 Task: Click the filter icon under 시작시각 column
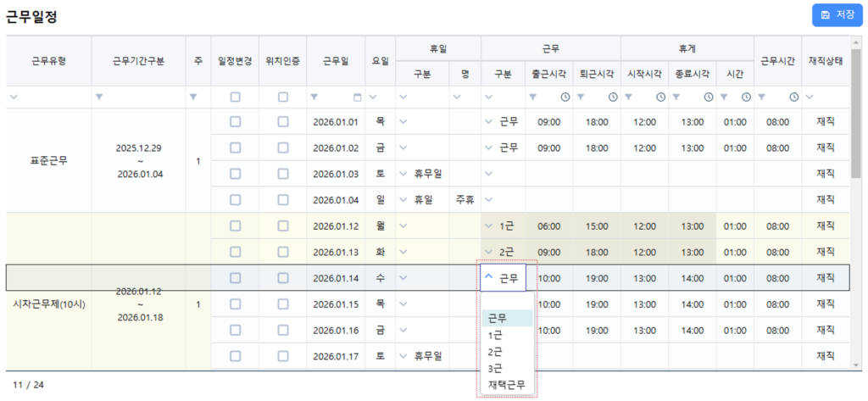click(629, 97)
